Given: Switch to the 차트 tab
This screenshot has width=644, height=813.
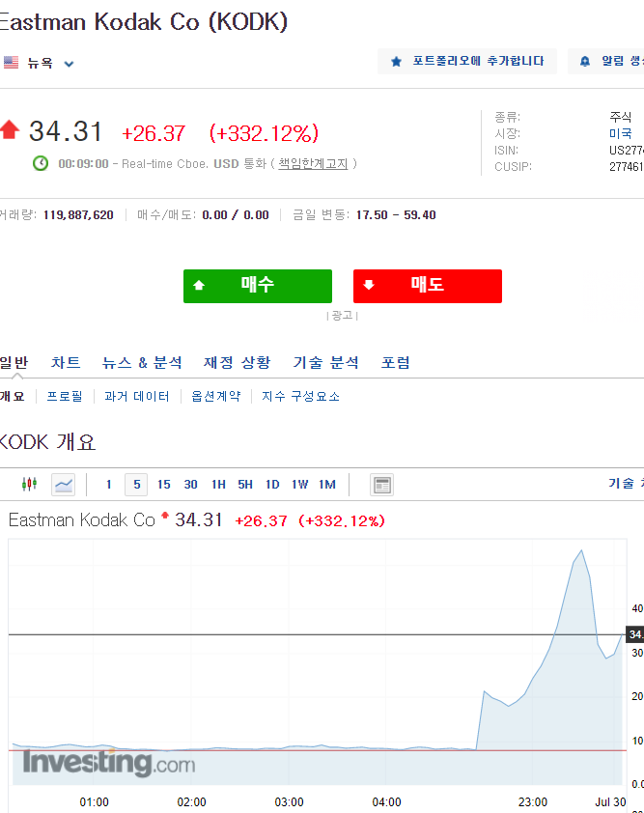Looking at the screenshot, I should [66, 362].
